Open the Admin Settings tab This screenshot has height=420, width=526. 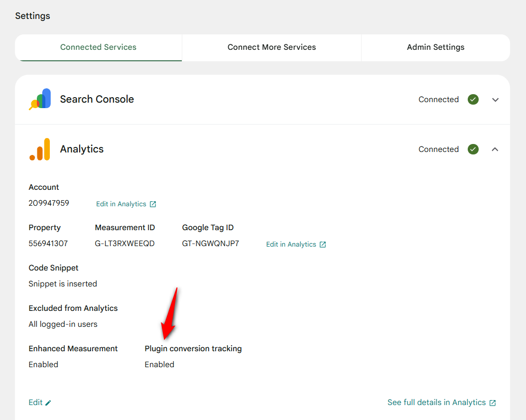pyautogui.click(x=435, y=47)
